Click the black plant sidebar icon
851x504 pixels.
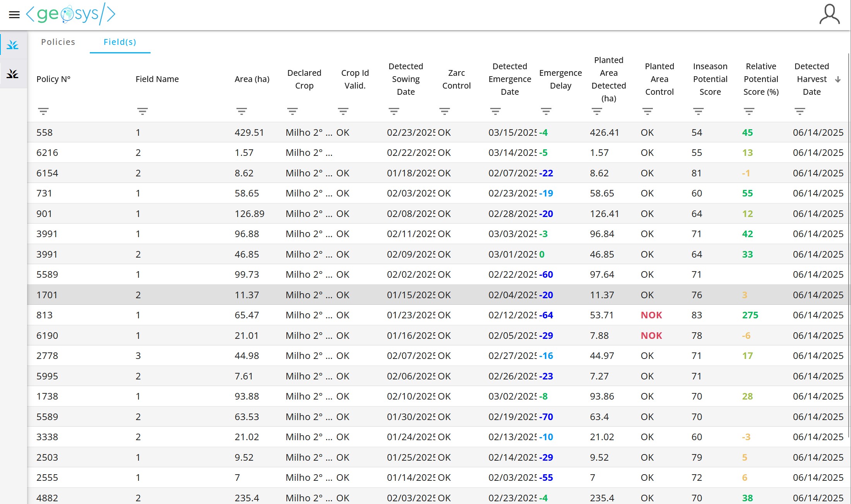(13, 74)
